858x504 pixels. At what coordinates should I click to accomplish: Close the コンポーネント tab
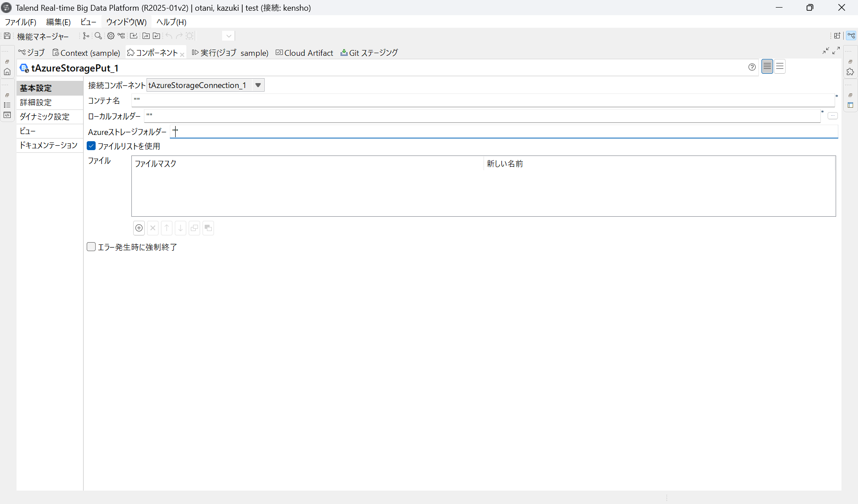click(x=182, y=55)
